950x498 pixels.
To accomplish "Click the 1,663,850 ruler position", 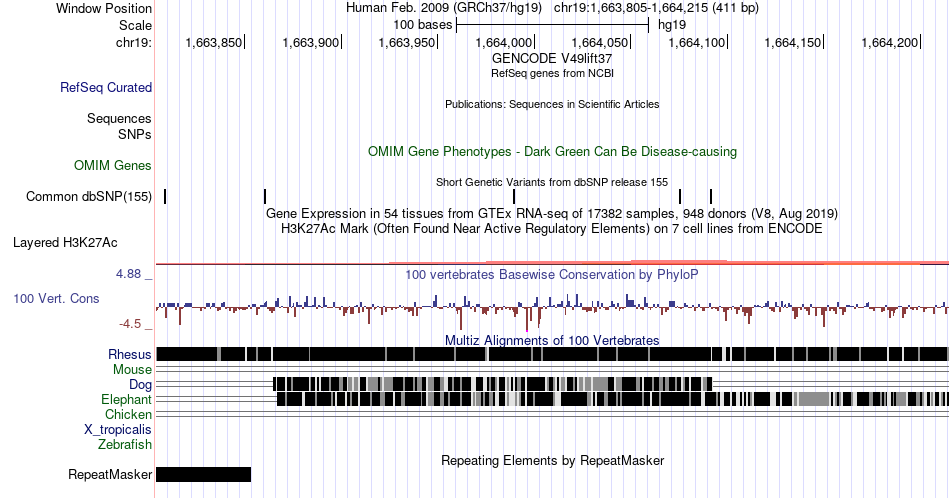I will 213,42.
